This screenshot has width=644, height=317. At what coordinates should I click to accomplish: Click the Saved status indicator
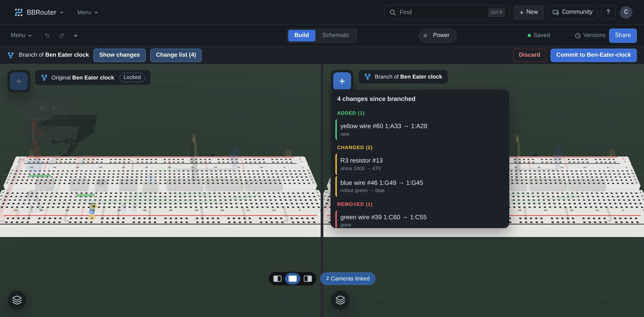click(538, 35)
